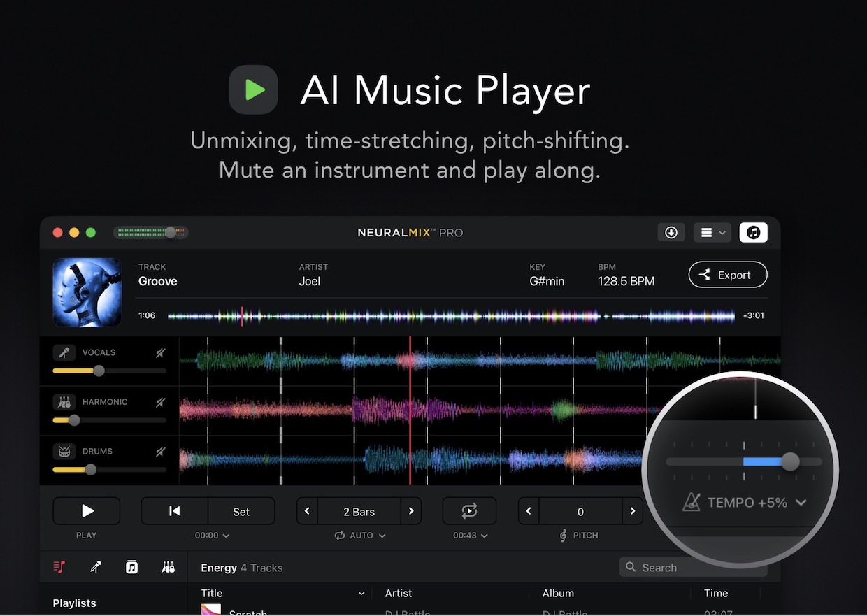Click the Vocals microphone stem icon

64,352
